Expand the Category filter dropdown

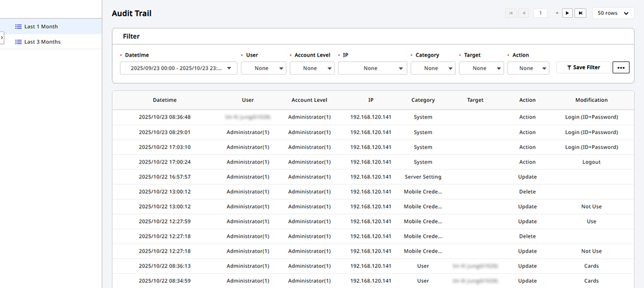click(432, 68)
